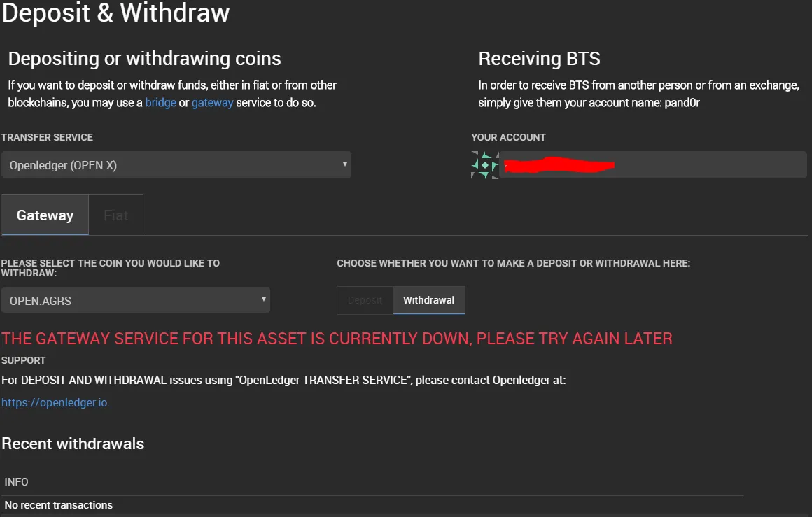
Task: Click the TRANSFER SERVICE label
Action: [47, 137]
